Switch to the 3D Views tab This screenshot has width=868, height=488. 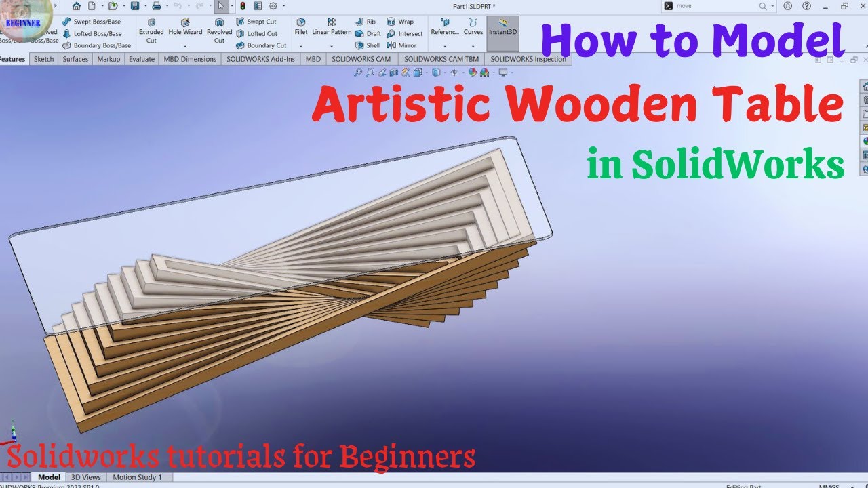(x=86, y=477)
